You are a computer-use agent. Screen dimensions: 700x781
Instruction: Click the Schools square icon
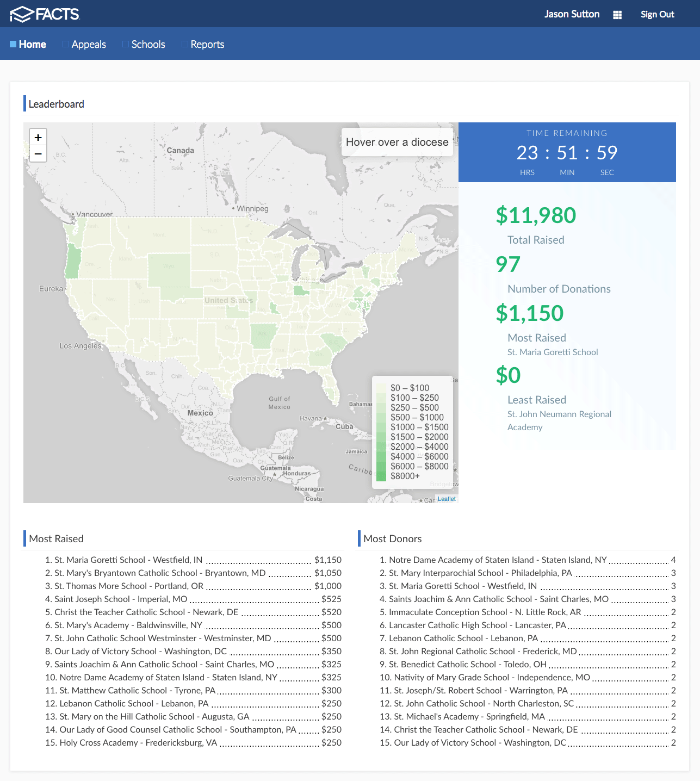pos(126,44)
